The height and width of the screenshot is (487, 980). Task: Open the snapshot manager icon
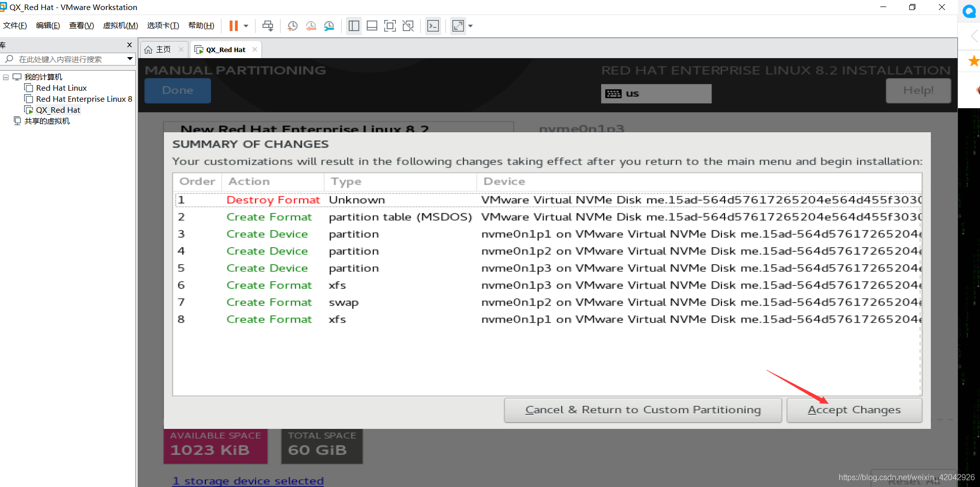[329, 26]
